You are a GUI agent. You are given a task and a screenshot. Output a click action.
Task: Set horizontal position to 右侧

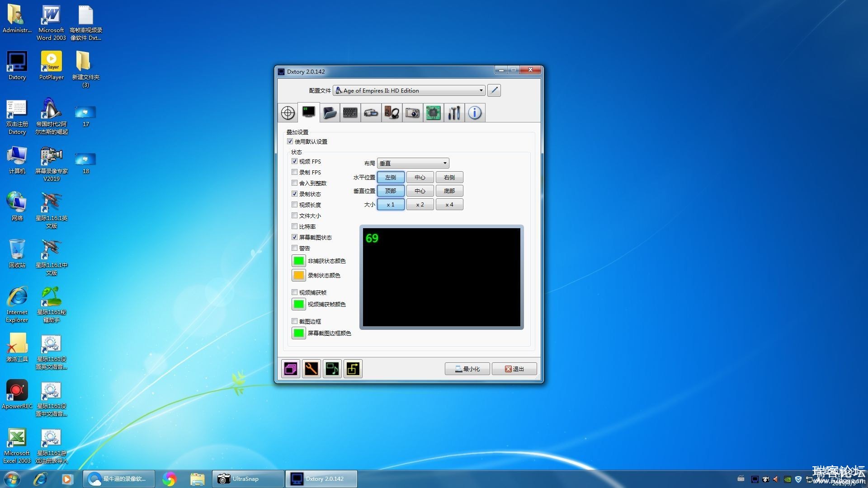click(x=449, y=177)
